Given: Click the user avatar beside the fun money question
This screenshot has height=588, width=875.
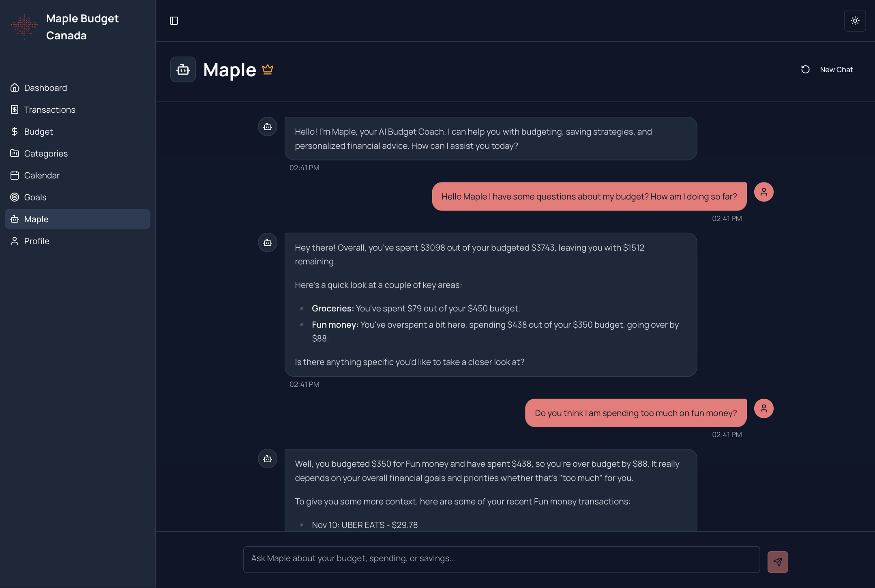Looking at the screenshot, I should pos(764,408).
